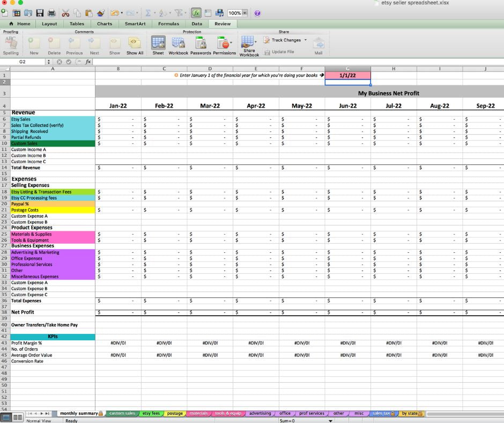The width and height of the screenshot is (504, 423).
Task: Open the Passwords protection tool
Action: click(201, 45)
